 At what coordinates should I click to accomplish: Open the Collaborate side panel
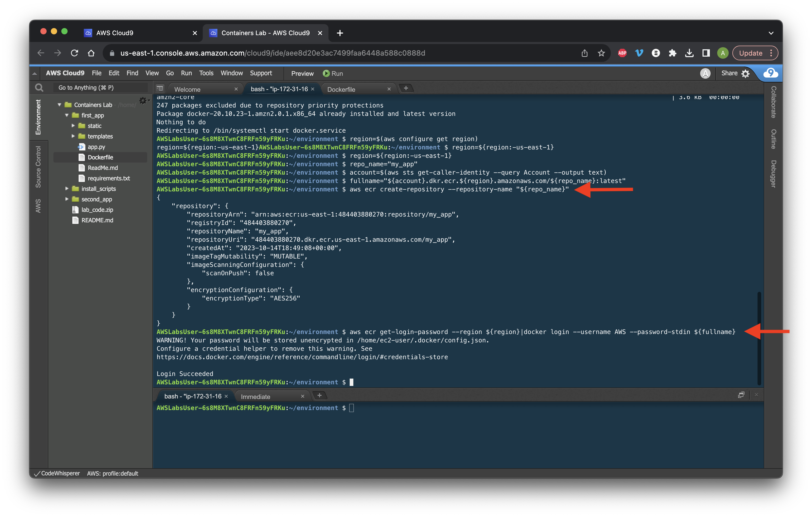[x=773, y=102]
